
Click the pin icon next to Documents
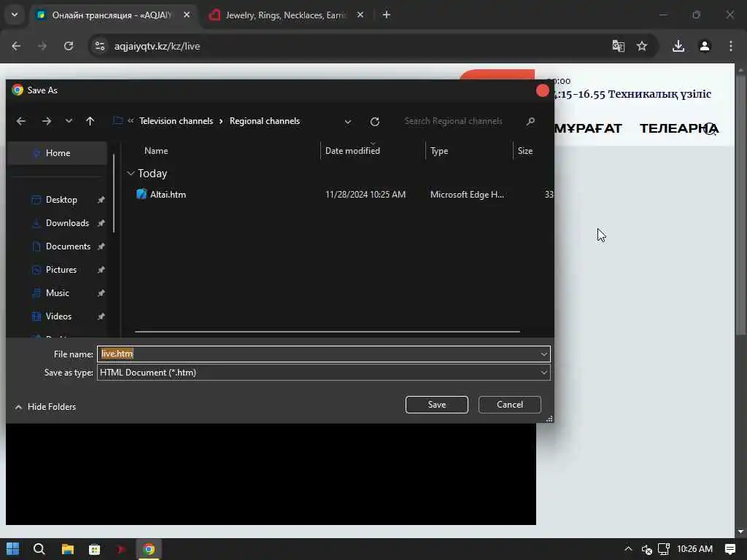(101, 246)
